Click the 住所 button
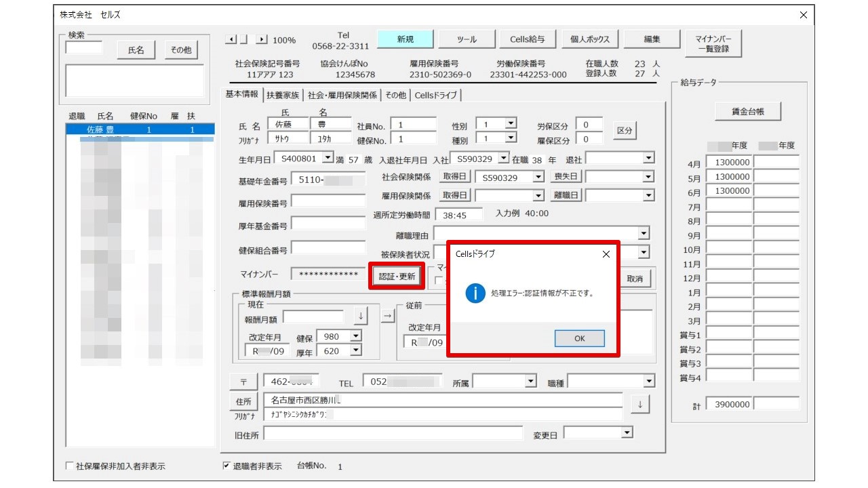The width and height of the screenshot is (868, 488). click(x=243, y=401)
